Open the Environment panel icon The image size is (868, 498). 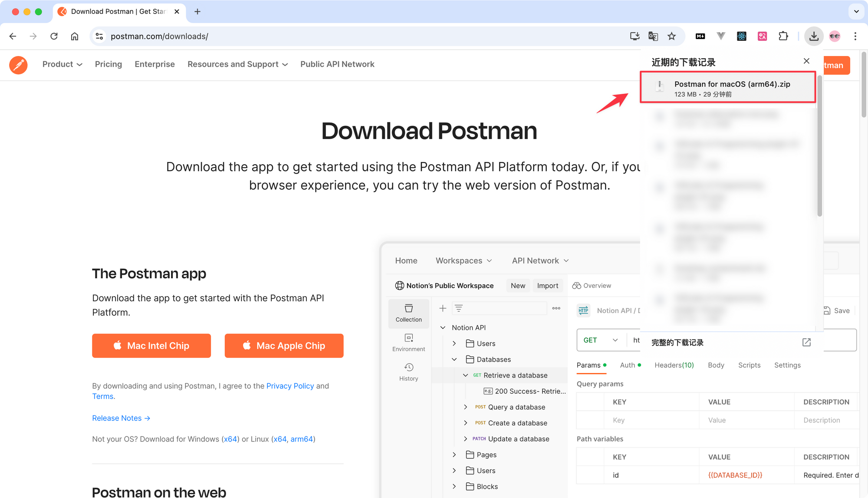pyautogui.click(x=408, y=342)
